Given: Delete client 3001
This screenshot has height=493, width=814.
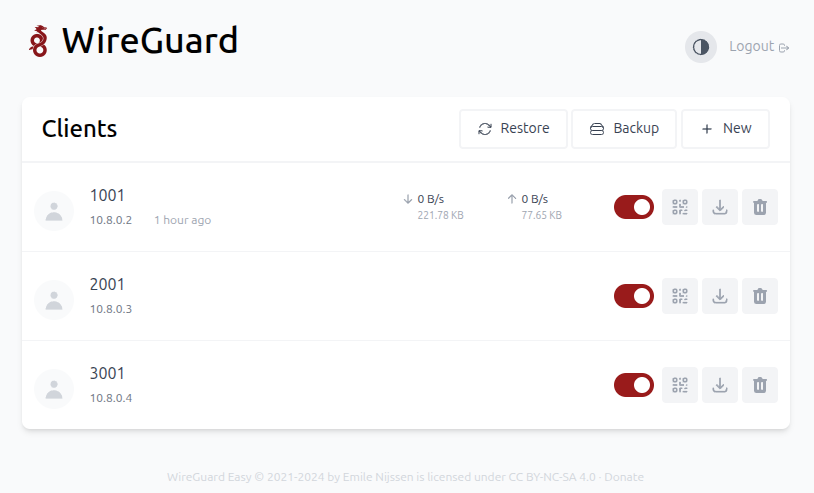Looking at the screenshot, I should point(760,385).
